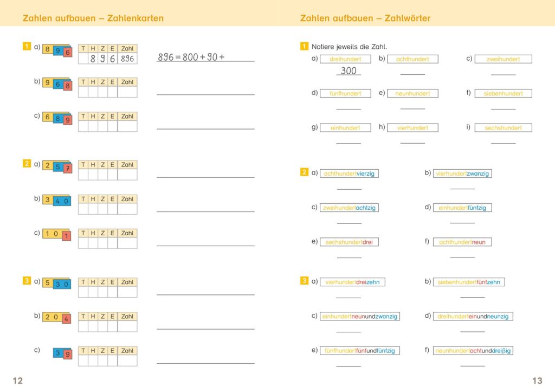Viewport: 555px width, 392px height.
Task: Click the 'neunhundertachtunddreißig' word box
Action: [x=473, y=351]
